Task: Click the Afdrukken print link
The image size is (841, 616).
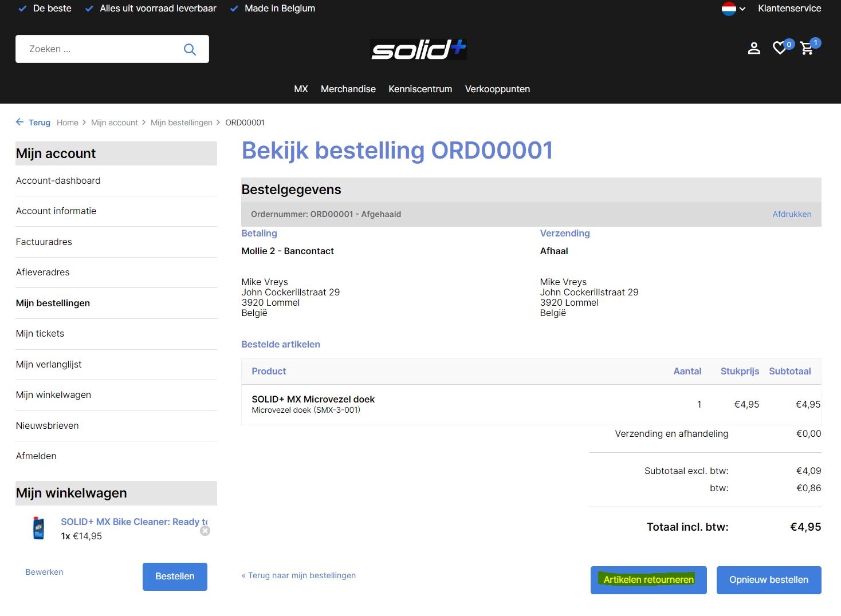Action: 792,214
